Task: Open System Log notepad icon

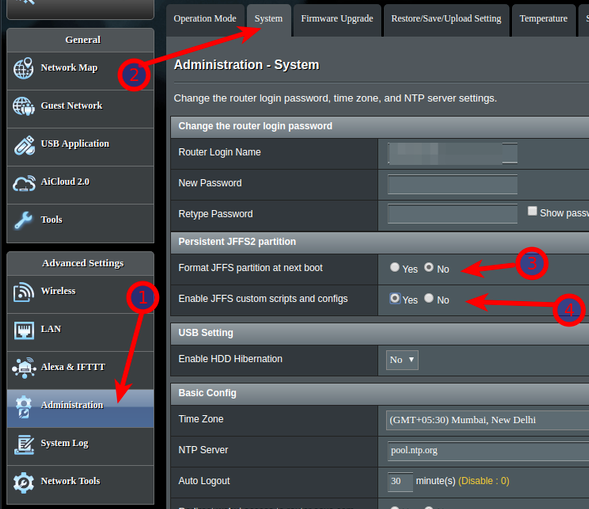Action: [x=24, y=444]
